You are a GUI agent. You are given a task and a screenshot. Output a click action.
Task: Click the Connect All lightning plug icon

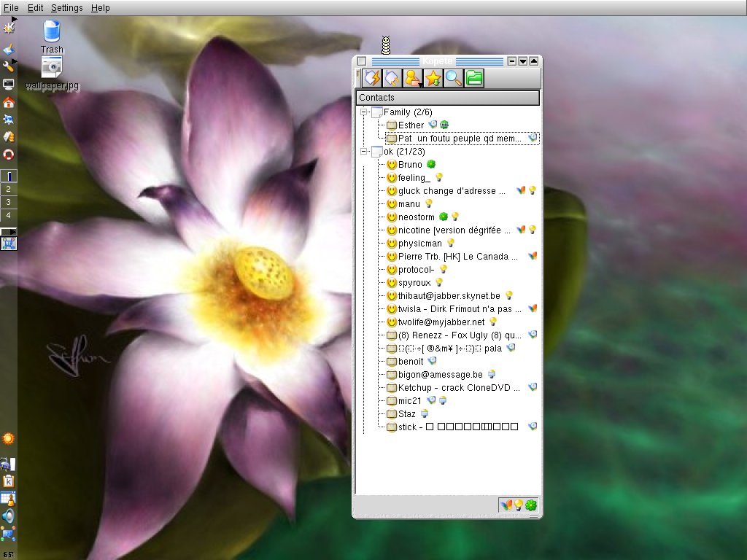point(372,78)
